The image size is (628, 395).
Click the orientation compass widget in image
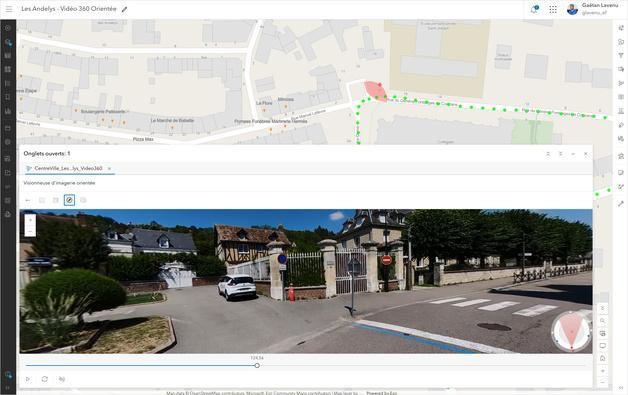coord(572,331)
